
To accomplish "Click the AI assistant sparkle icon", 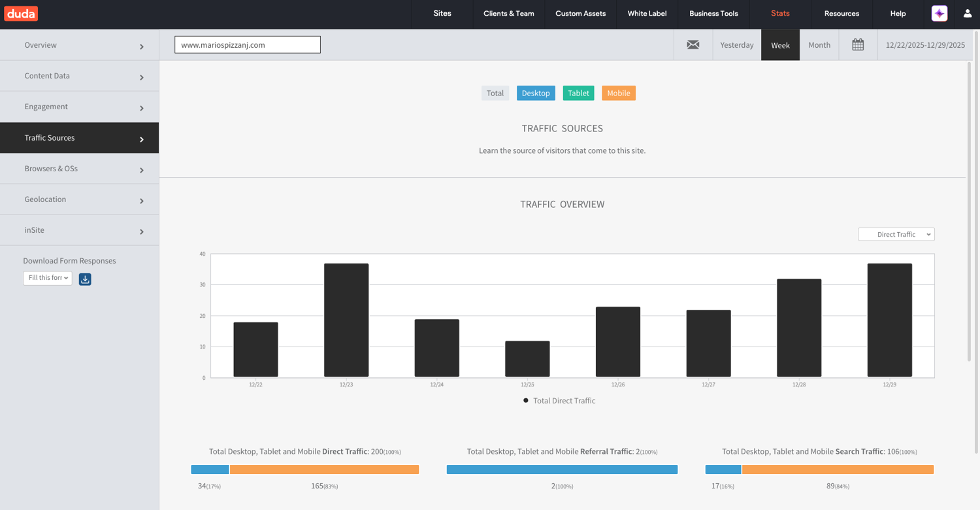I will (x=939, y=14).
